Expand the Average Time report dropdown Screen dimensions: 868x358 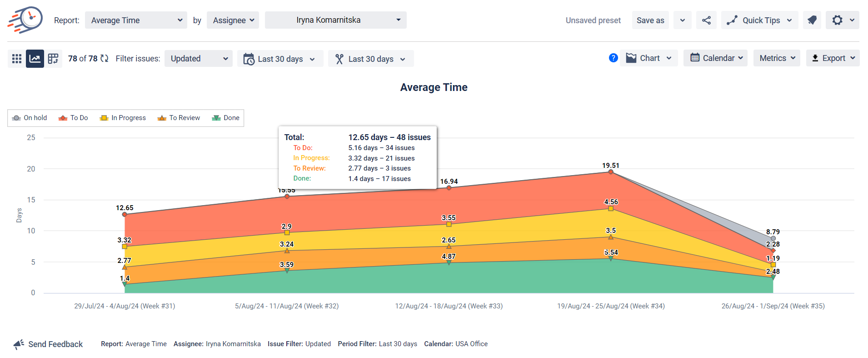136,20
